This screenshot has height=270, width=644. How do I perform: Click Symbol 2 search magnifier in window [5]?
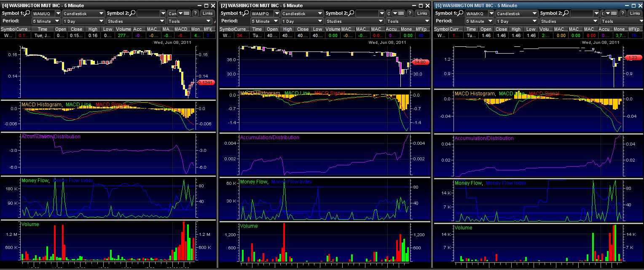pos(566,13)
